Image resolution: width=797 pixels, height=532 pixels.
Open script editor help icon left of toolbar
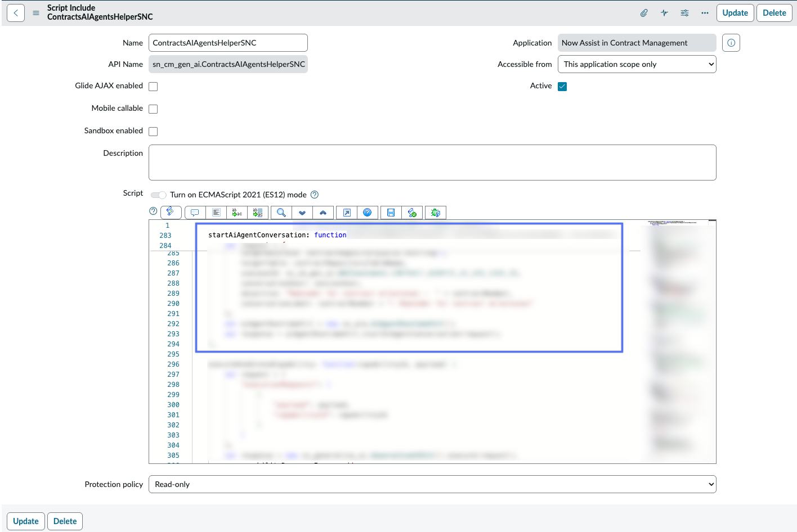(x=153, y=211)
